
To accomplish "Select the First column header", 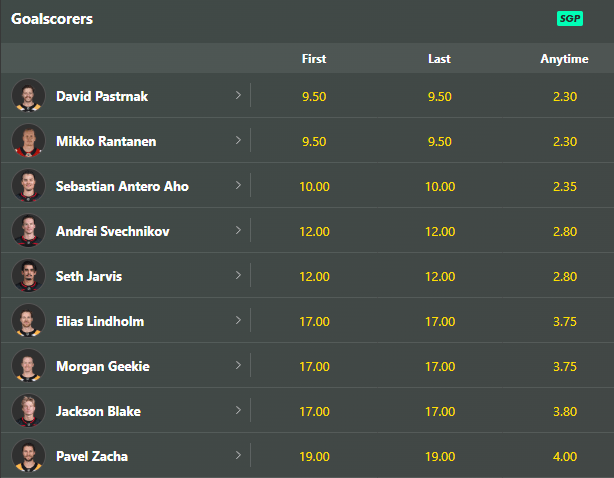I will [x=314, y=59].
